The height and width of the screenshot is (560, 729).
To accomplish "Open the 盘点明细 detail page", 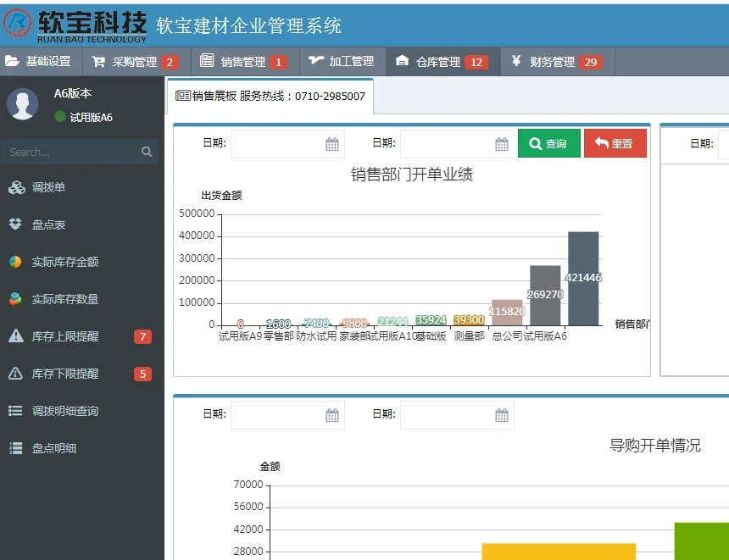I will pos(53,448).
